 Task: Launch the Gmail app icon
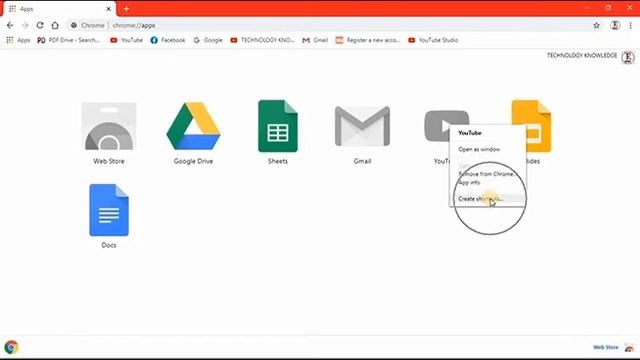(362, 126)
